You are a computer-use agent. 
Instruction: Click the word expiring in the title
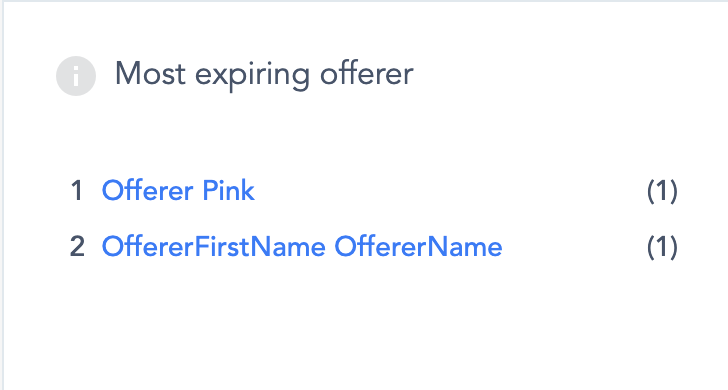(x=252, y=76)
